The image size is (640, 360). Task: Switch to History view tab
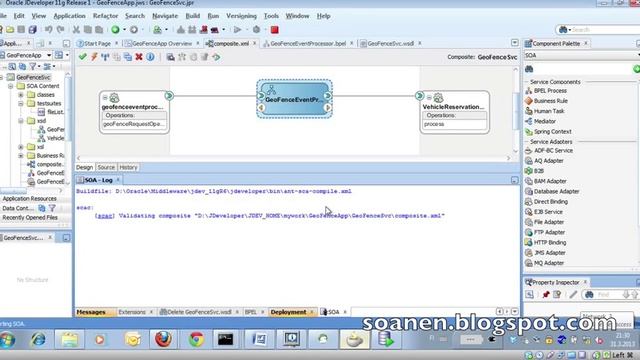[128, 167]
